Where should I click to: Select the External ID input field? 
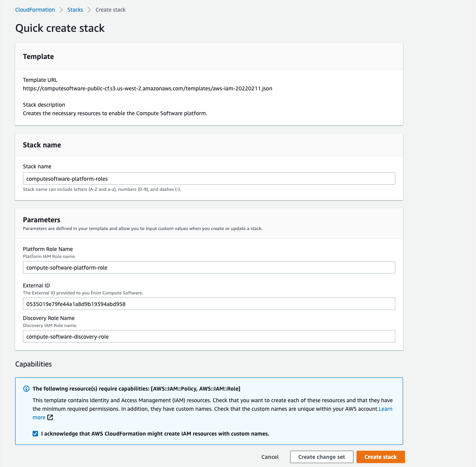(209, 304)
